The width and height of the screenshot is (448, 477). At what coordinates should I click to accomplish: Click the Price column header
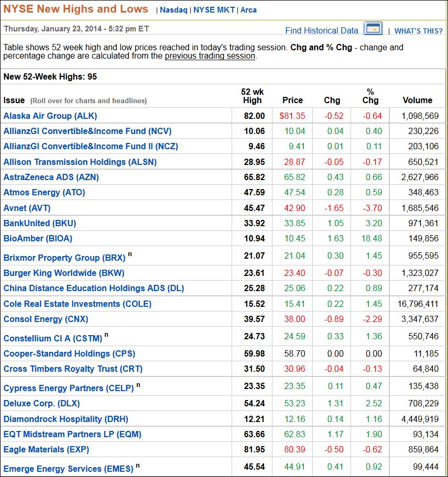pos(292,101)
